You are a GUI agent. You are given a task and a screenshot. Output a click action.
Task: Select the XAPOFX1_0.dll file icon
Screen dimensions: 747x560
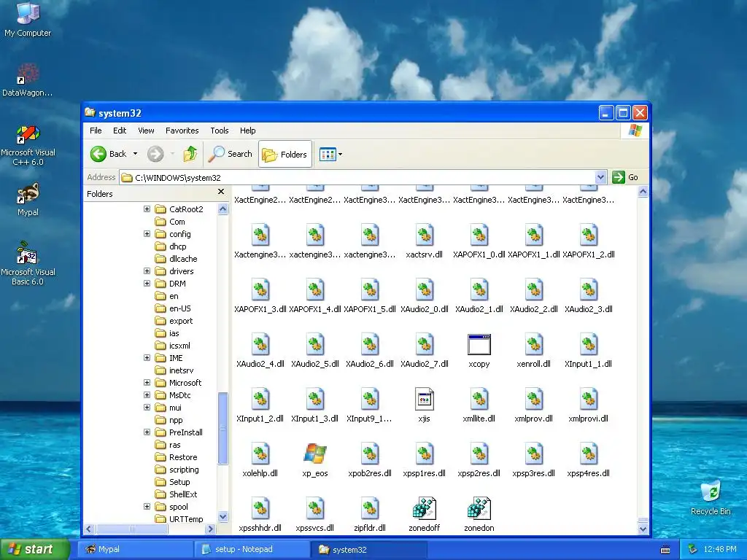coord(479,236)
